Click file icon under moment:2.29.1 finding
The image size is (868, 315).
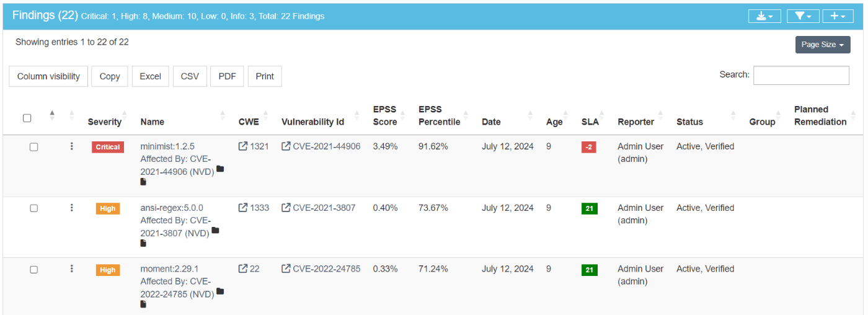tap(143, 304)
